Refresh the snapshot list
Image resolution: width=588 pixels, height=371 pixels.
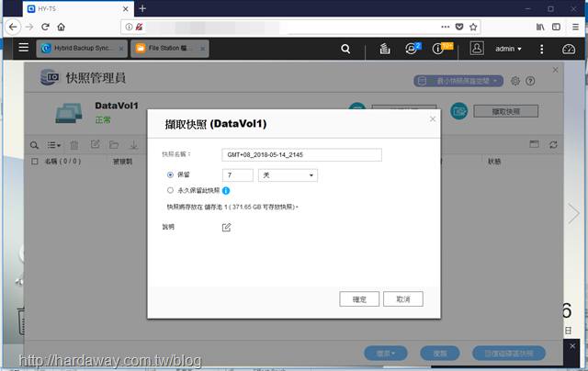(553, 145)
